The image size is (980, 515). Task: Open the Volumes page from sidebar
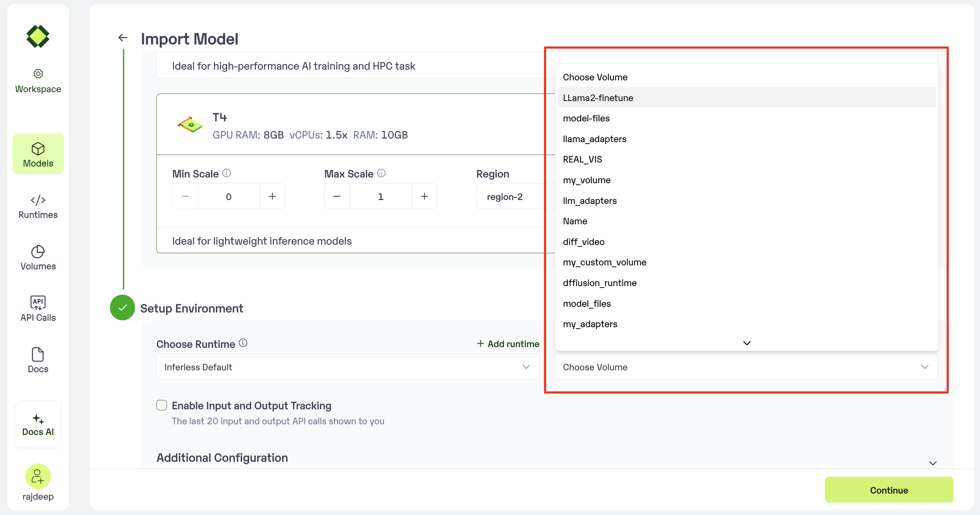coord(38,258)
